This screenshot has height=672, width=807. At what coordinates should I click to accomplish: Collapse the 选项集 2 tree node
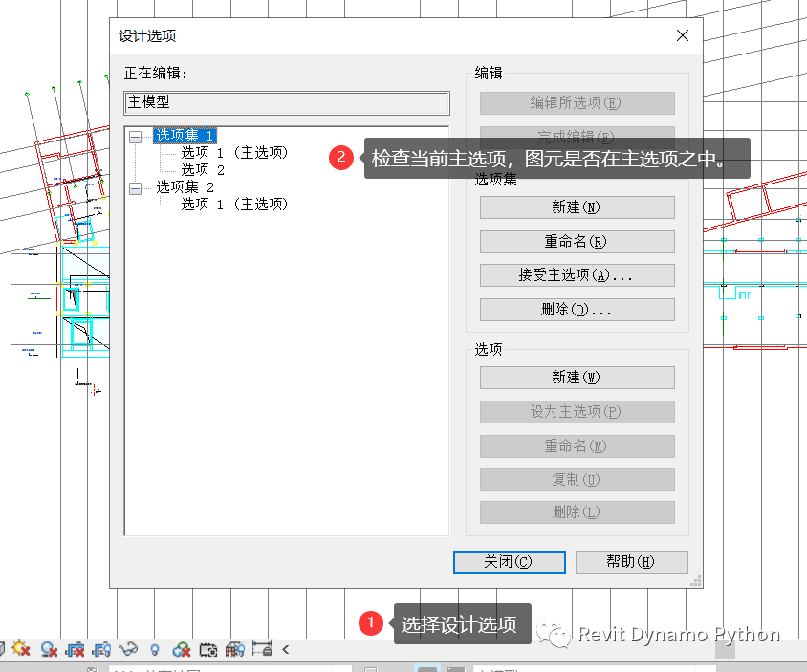[136, 188]
